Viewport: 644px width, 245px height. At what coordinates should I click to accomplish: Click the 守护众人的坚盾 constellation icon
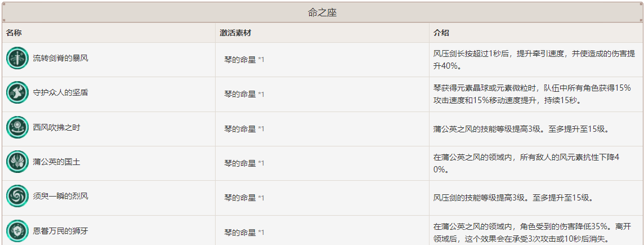17,92
